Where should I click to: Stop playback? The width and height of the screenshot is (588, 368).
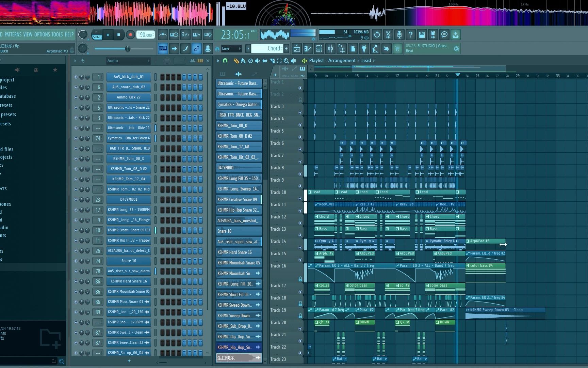tap(119, 34)
